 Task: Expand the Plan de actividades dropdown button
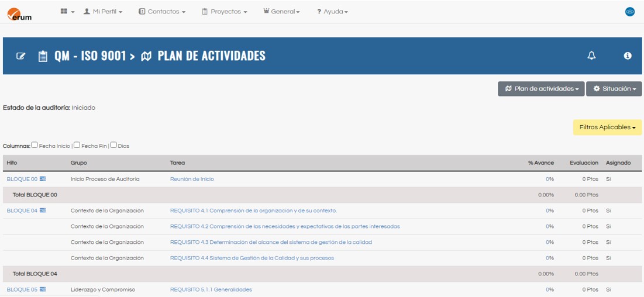(x=541, y=89)
